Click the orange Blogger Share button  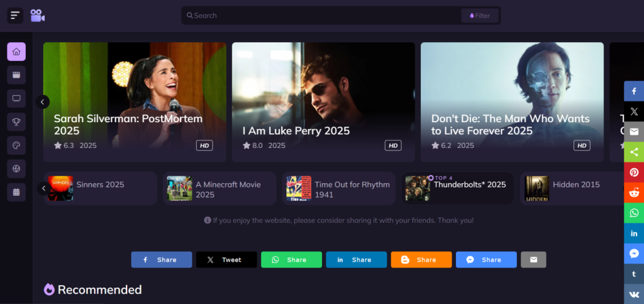(421, 260)
